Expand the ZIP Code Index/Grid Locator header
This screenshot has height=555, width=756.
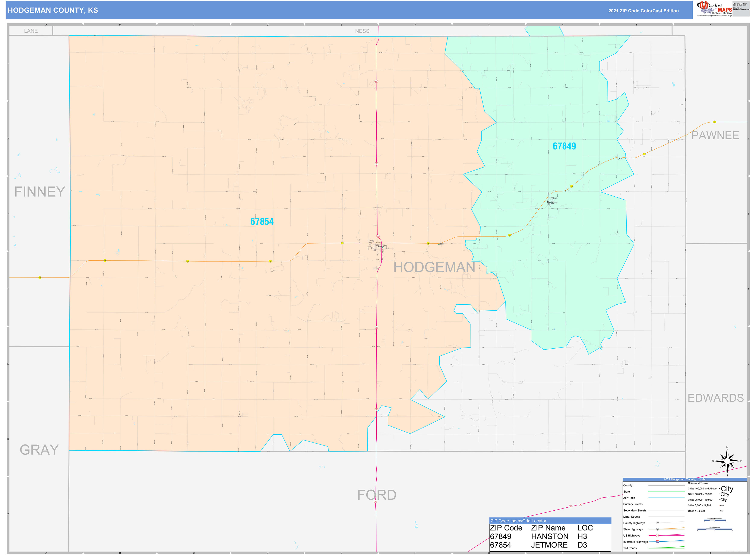pos(518,521)
